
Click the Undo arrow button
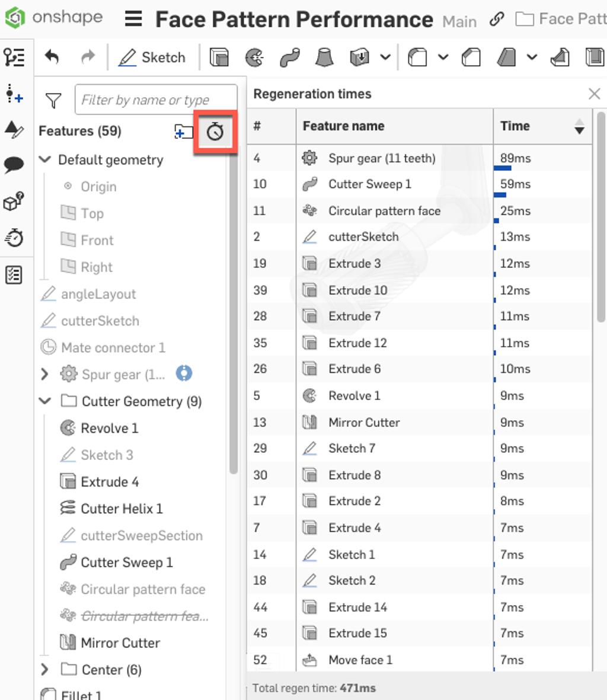(52, 57)
